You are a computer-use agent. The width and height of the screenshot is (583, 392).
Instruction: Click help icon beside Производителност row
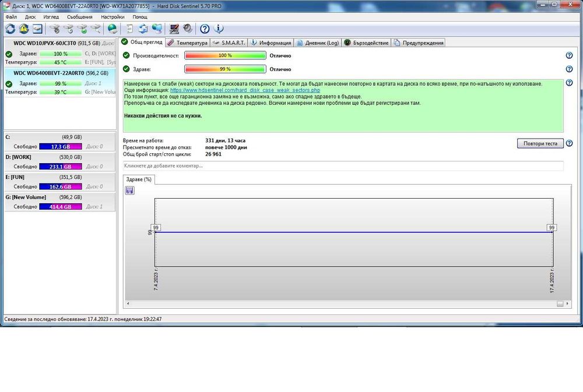[x=569, y=55]
